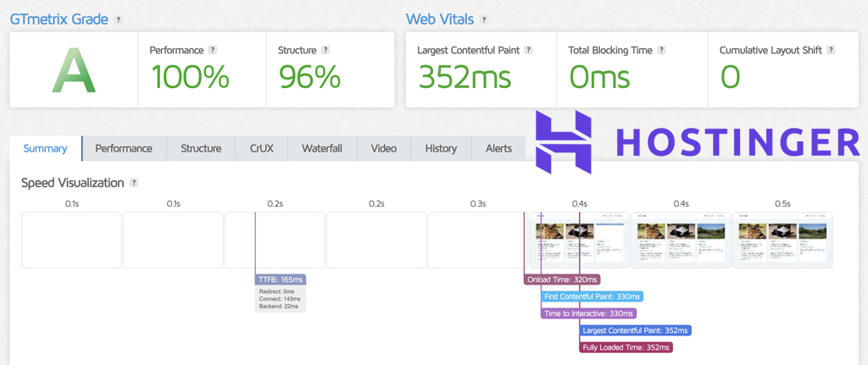Select the 0.4s first rendered frame thumbnail
Viewport: 868px width, 365px height.
[579, 240]
